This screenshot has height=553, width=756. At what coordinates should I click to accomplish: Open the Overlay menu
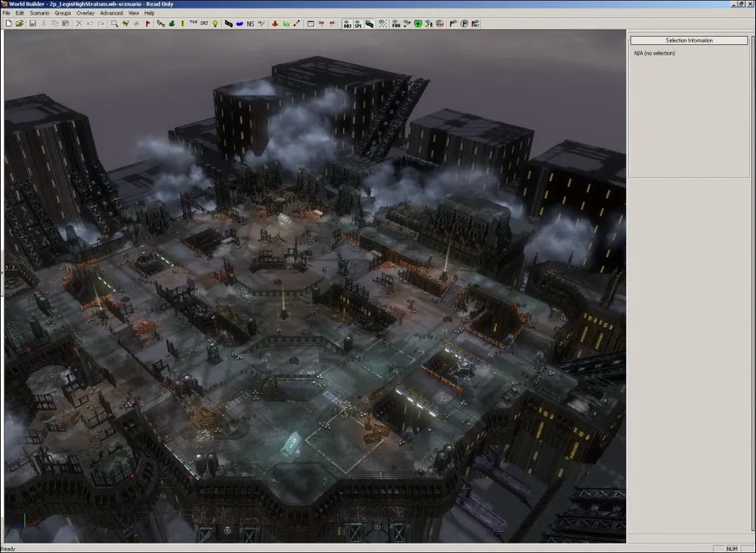click(85, 13)
